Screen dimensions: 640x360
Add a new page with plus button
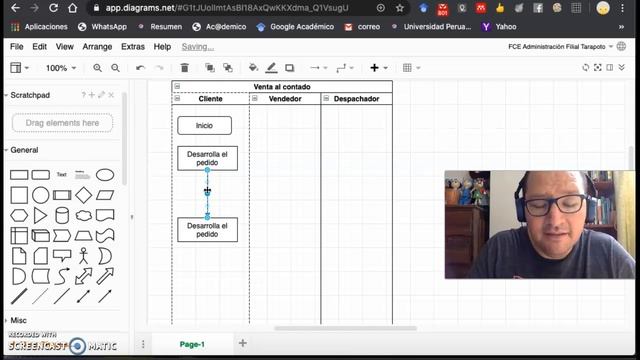[242, 343]
